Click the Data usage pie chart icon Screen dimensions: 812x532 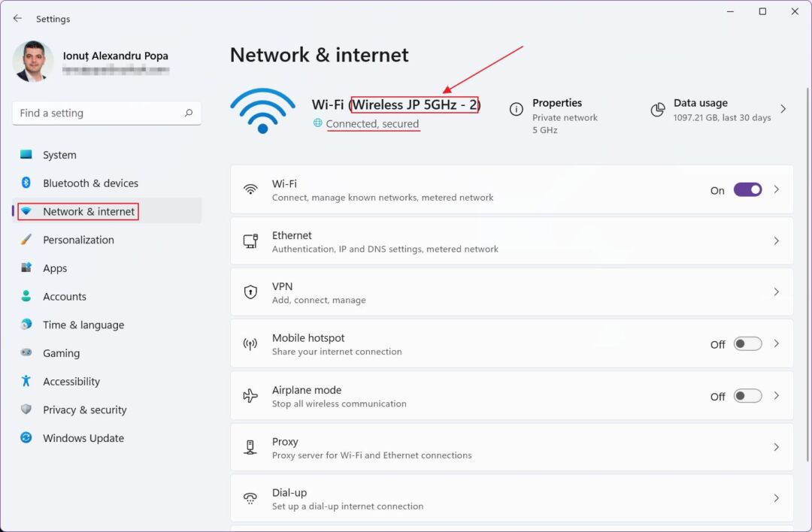(x=658, y=109)
